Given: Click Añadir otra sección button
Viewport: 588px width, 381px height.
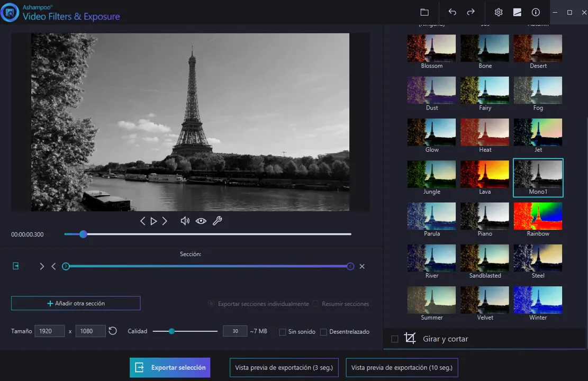Looking at the screenshot, I should 76,303.
